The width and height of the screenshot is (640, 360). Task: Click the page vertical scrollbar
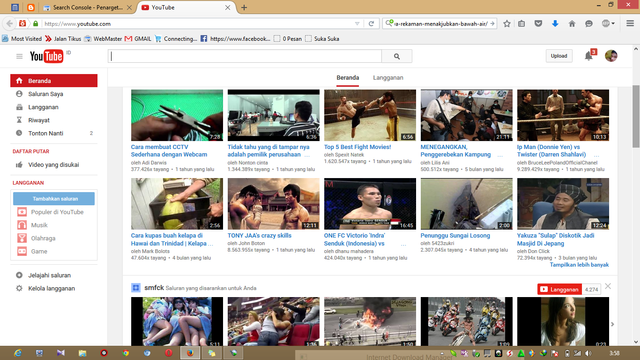coord(636,117)
